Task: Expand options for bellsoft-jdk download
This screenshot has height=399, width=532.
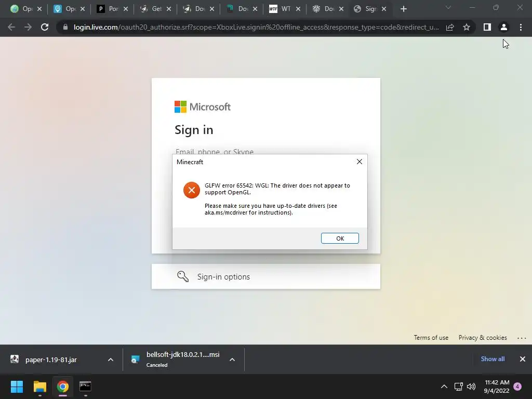Action: (x=232, y=360)
